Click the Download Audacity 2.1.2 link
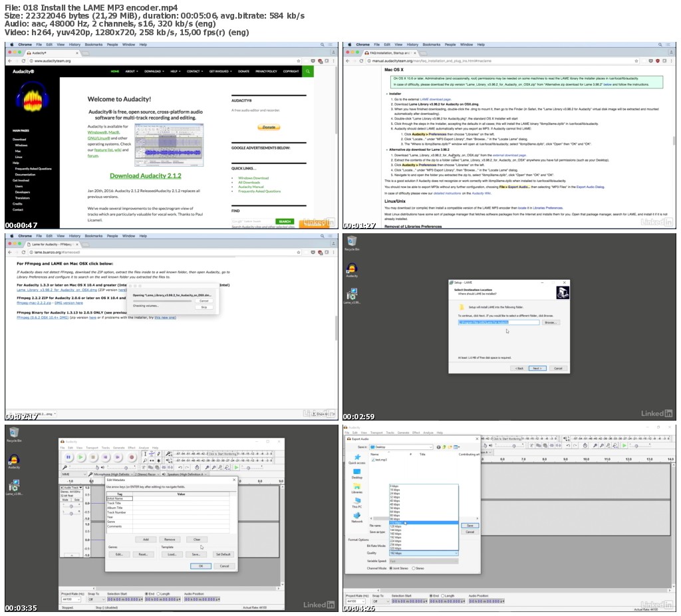Image resolution: width=681 pixels, height=616 pixels. point(146,176)
